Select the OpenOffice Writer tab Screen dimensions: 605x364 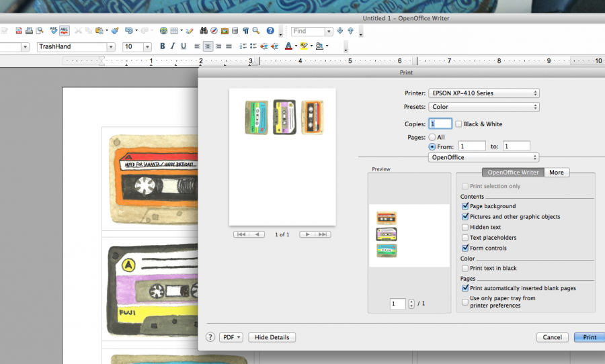(513, 173)
